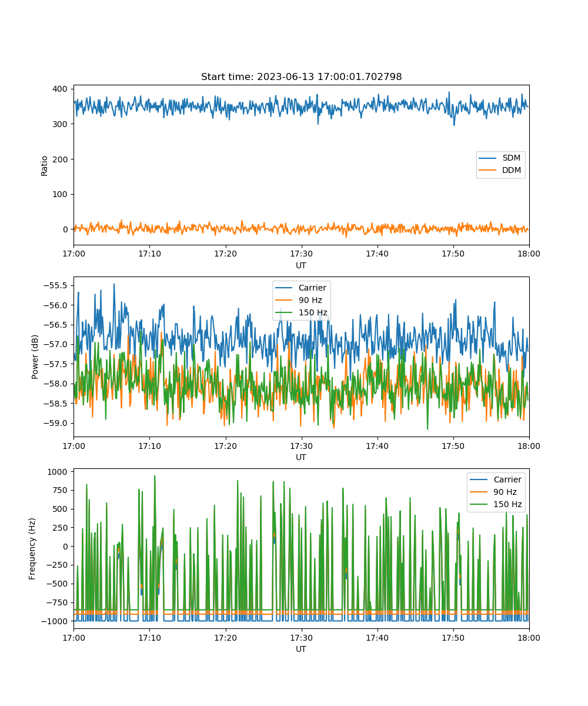The width and height of the screenshot is (588, 706).
Task: Click the −59.0 tick on Power axis
Action: [55, 423]
